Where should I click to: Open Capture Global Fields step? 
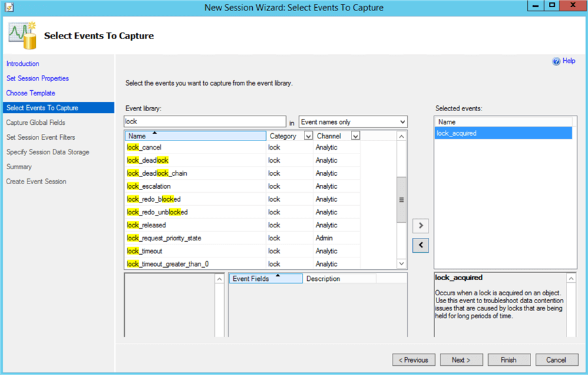click(36, 123)
